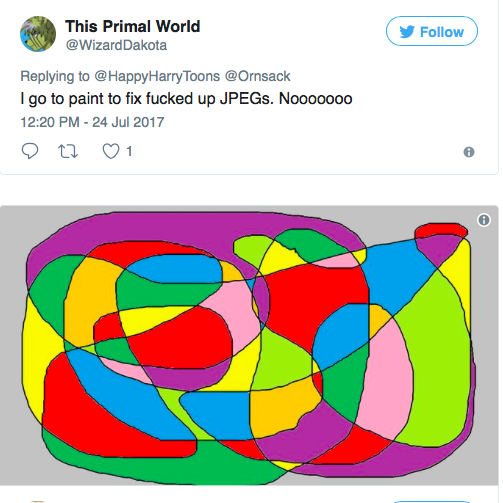Click the reply speech bubble icon
Screen dimensions: 503x503
pos(30,151)
